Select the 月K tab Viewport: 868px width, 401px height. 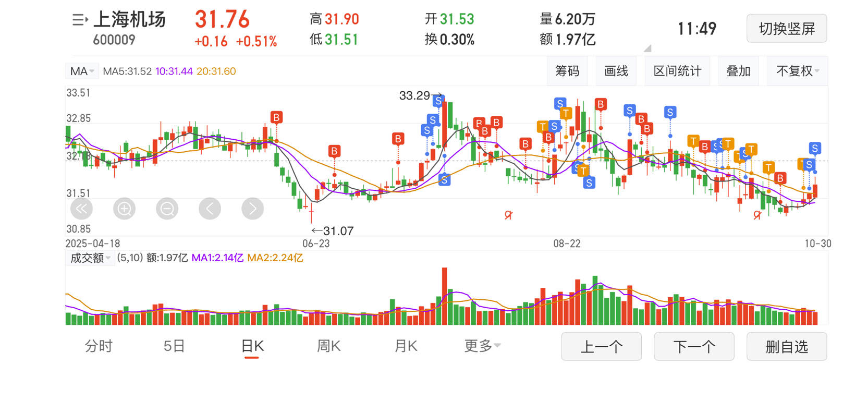click(406, 346)
